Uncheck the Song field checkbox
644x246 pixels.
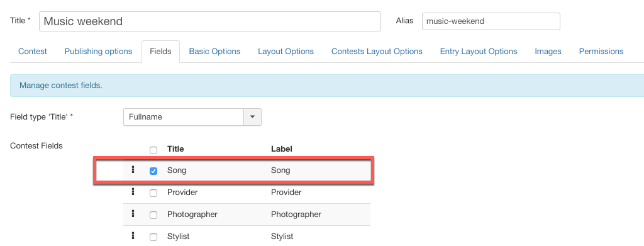(x=153, y=171)
